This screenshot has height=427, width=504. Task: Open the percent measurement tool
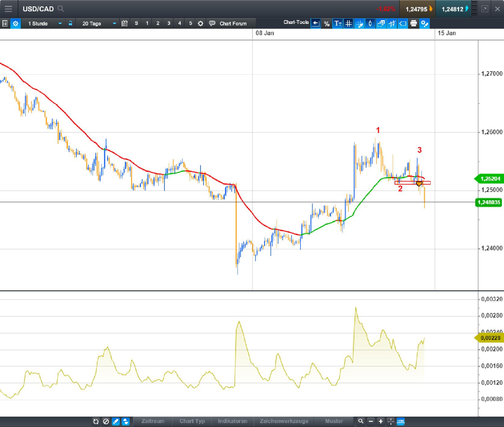pyautogui.click(x=326, y=23)
